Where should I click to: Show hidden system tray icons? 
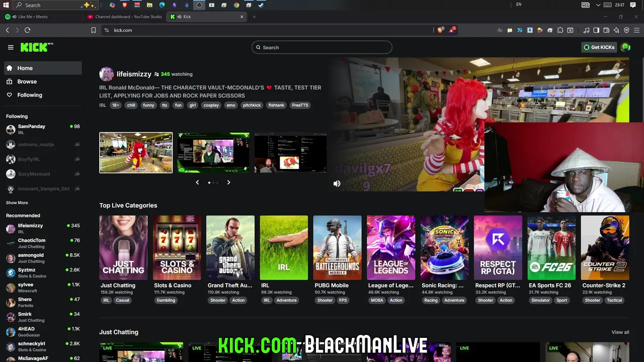(598, 5)
